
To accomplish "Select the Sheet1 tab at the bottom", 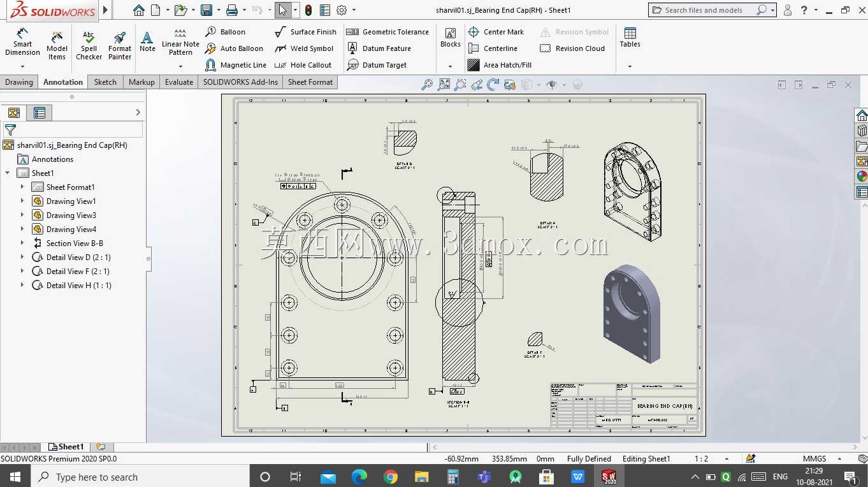I will click(66, 447).
